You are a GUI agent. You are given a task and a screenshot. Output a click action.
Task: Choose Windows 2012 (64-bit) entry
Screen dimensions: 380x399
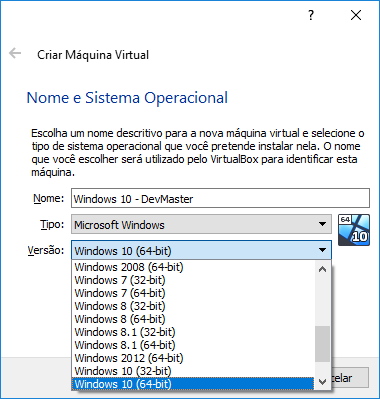pyautogui.click(x=193, y=358)
